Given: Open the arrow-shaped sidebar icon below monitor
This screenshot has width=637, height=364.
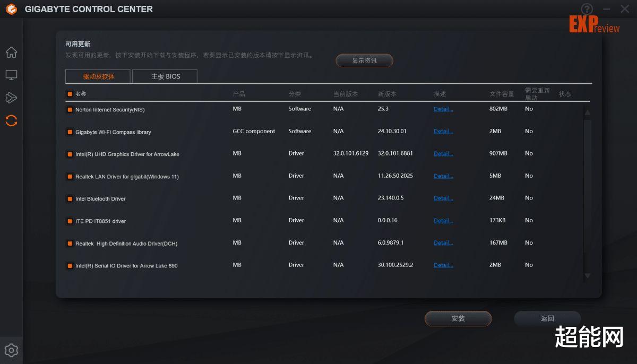Looking at the screenshot, I should point(11,98).
